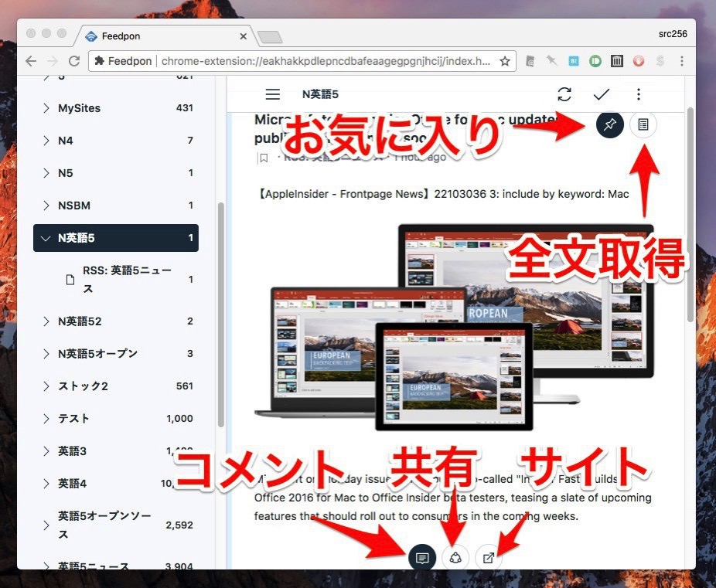Expand the N英語52 category
The image size is (716, 588).
(x=46, y=321)
